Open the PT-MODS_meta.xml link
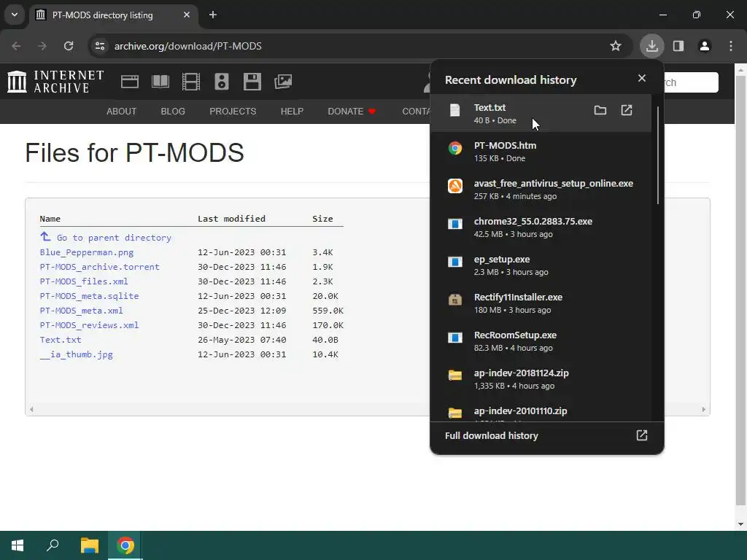The image size is (747, 560). (82, 311)
